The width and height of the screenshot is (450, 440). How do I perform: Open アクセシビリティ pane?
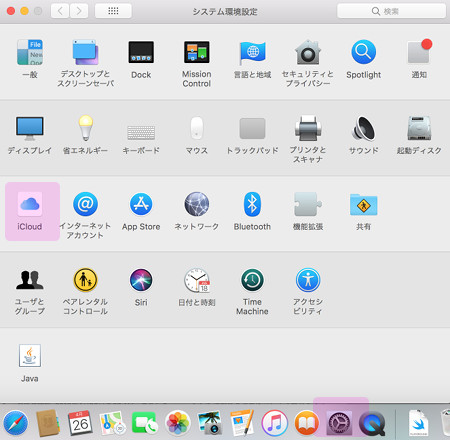pyautogui.click(x=308, y=280)
